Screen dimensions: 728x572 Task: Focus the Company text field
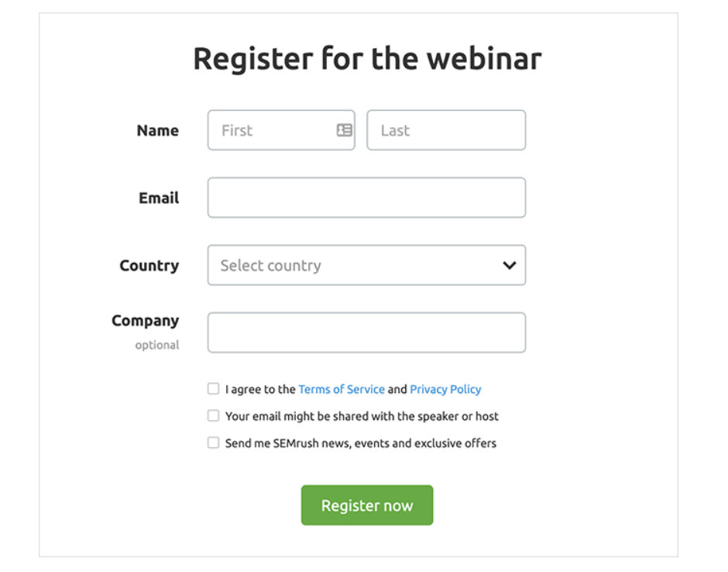tap(366, 333)
